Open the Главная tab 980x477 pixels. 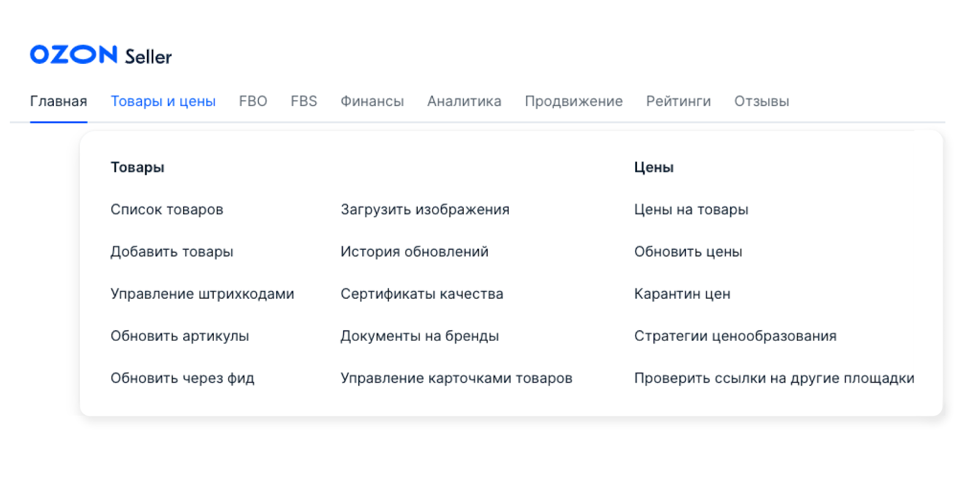(x=59, y=101)
